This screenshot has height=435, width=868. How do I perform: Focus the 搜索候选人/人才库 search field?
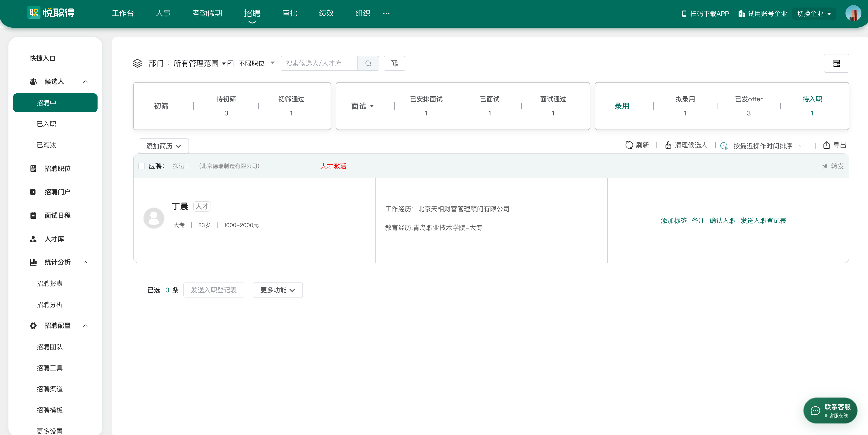319,63
